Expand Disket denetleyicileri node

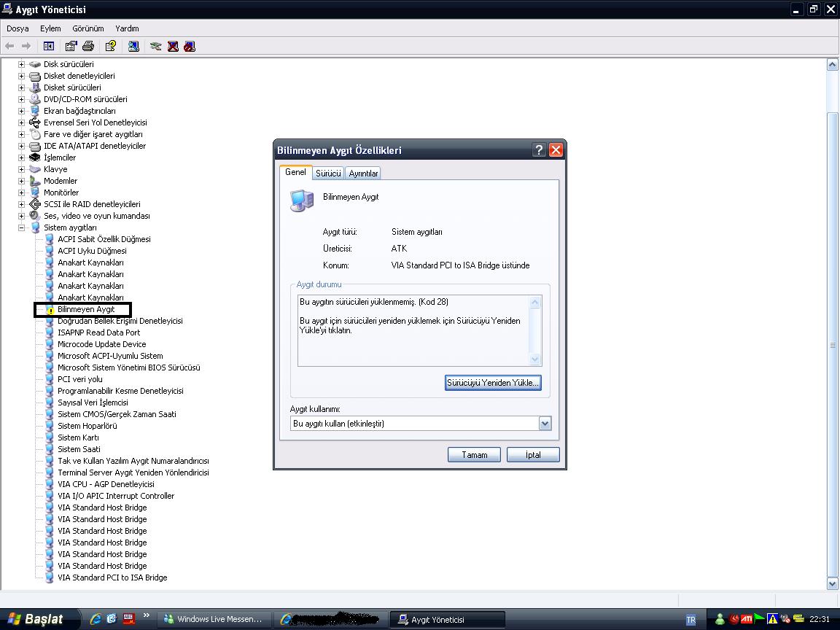coord(21,76)
